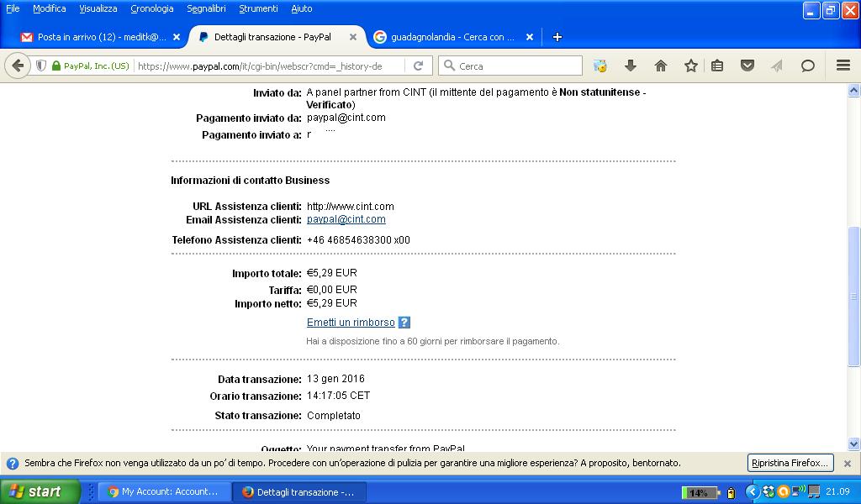Viewport: 861px width, 504px height.
Task: Click the paper-plane send icon
Action: [x=776, y=66]
